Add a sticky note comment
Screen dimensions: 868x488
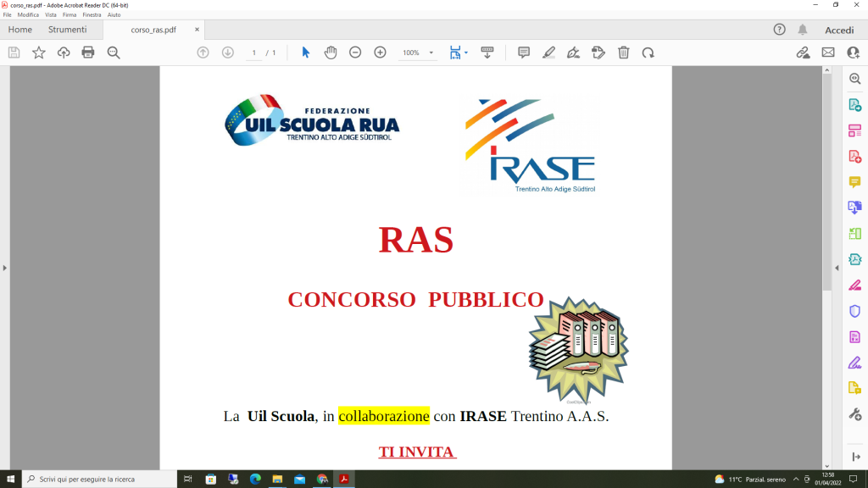click(524, 53)
